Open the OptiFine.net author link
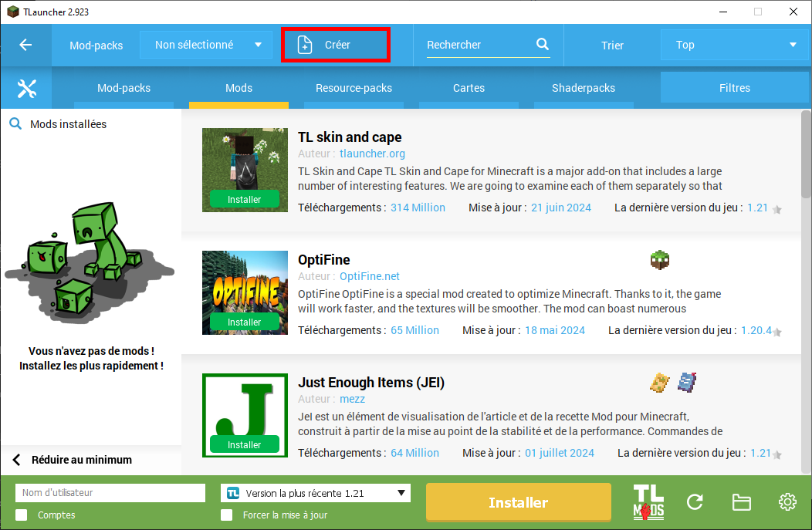The image size is (812, 530). coord(369,276)
